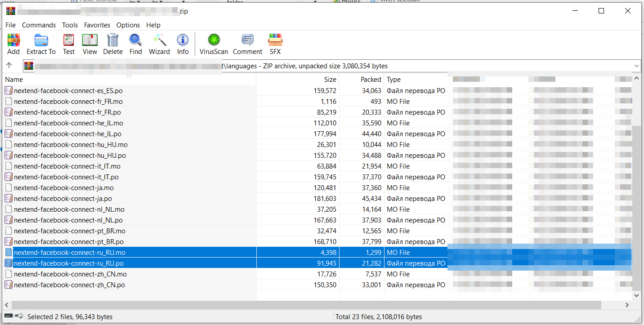Open the Favorites menu

click(97, 25)
